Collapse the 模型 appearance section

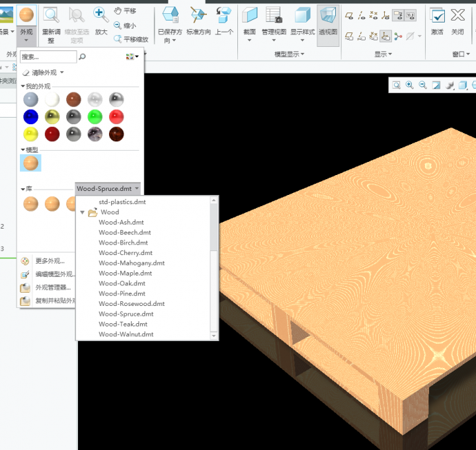22,150
